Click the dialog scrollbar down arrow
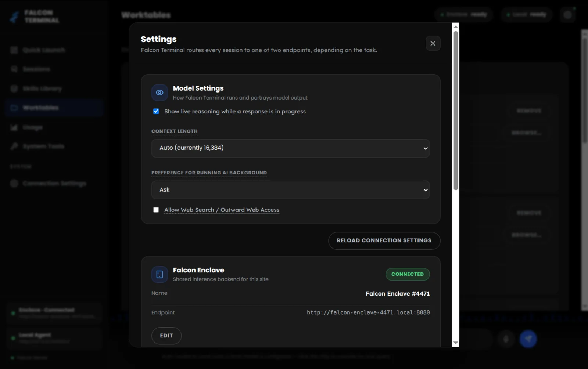Viewport: 588px width, 369px height. coord(456,343)
